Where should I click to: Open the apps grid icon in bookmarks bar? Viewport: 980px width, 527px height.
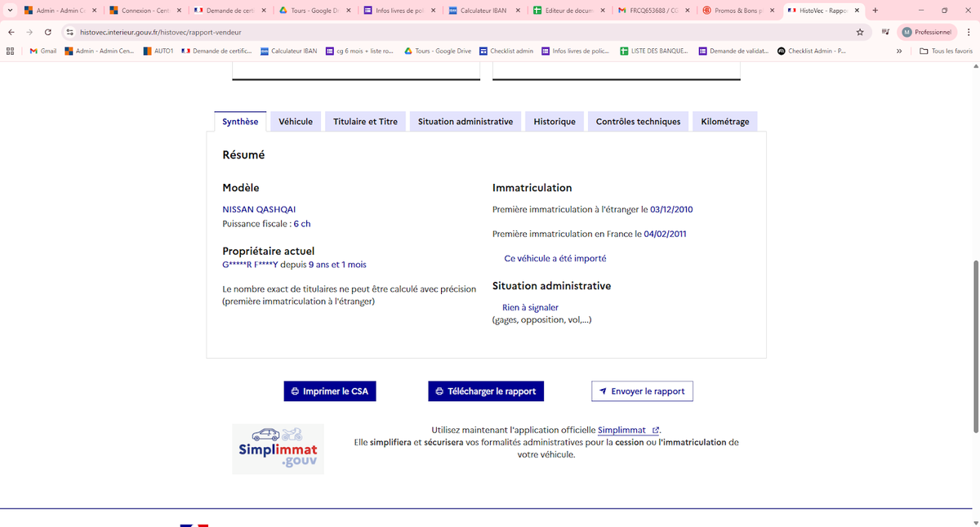pyautogui.click(x=11, y=51)
